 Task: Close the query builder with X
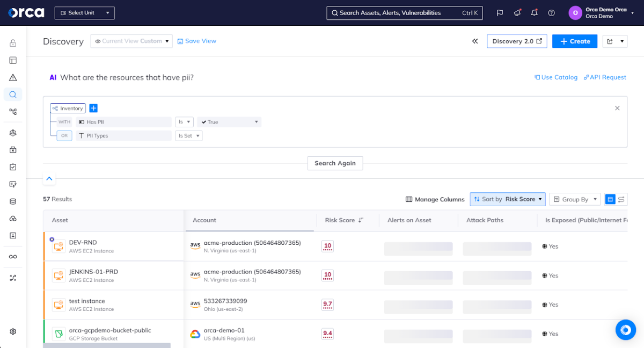[x=617, y=108]
